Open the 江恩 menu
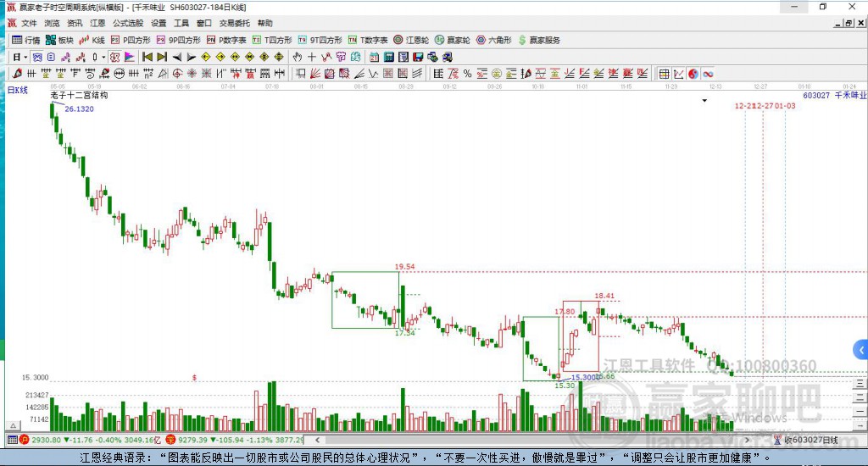Image resolution: width=868 pixels, height=466 pixels. pyautogui.click(x=97, y=23)
